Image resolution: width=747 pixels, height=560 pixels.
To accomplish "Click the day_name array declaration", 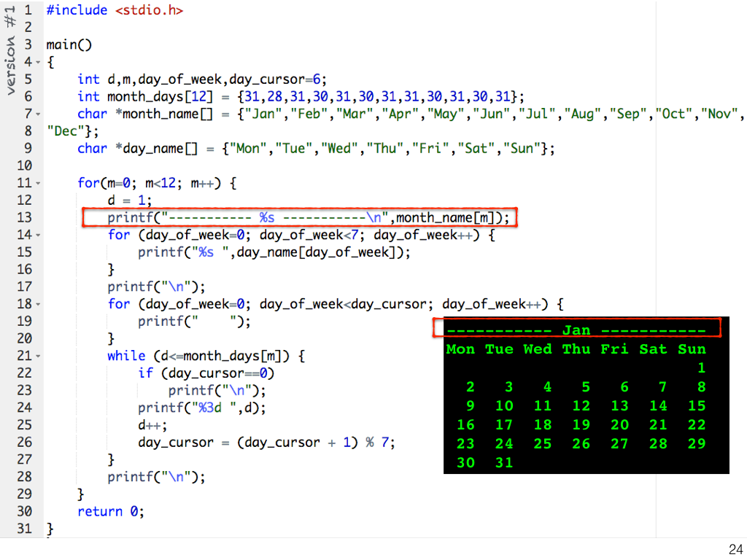I will point(316,149).
